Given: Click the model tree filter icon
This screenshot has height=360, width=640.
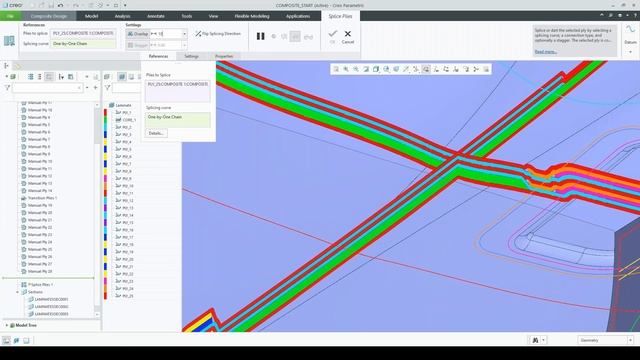Looking at the screenshot, I should 7,87.
